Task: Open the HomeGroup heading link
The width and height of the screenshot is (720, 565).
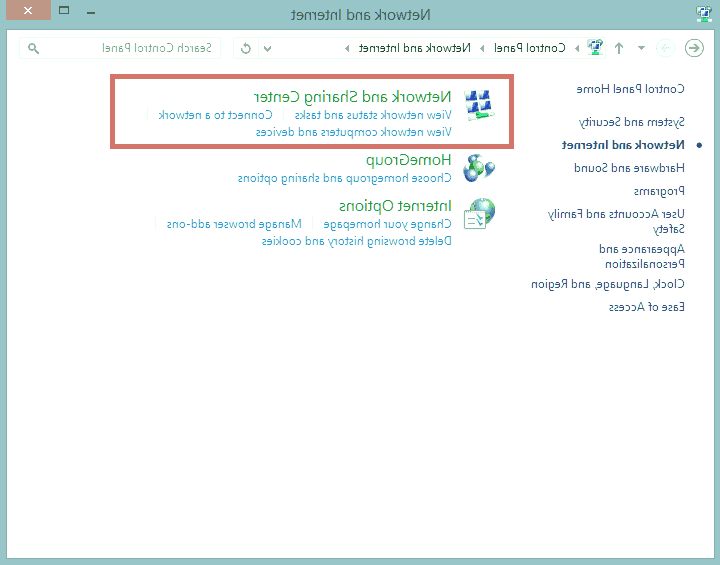Action: (409, 160)
